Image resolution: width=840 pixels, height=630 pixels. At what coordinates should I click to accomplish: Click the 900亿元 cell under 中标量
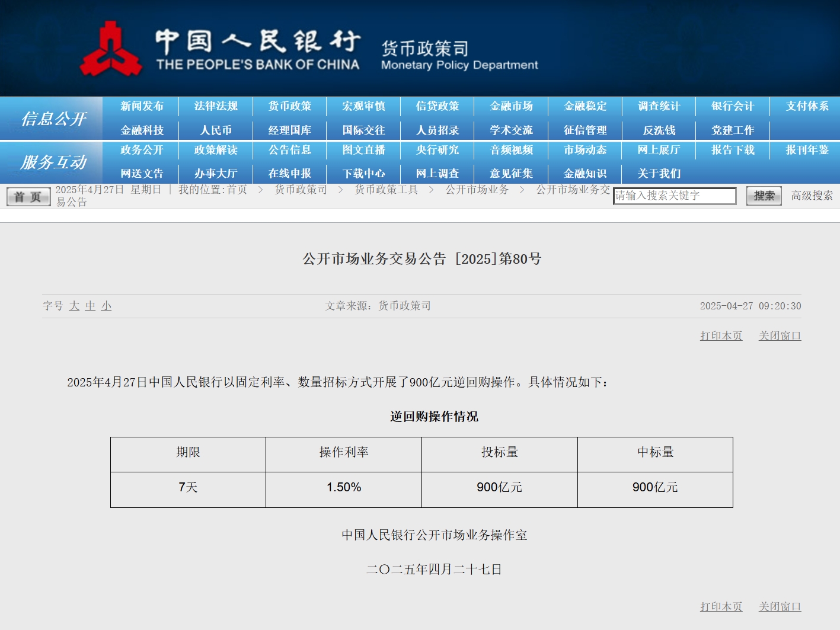[x=655, y=490]
